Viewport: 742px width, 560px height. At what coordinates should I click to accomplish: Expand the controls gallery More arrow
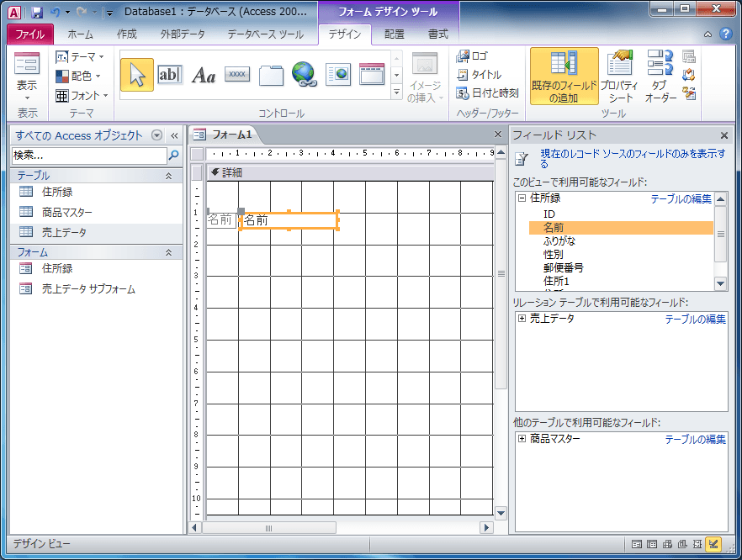click(396, 92)
